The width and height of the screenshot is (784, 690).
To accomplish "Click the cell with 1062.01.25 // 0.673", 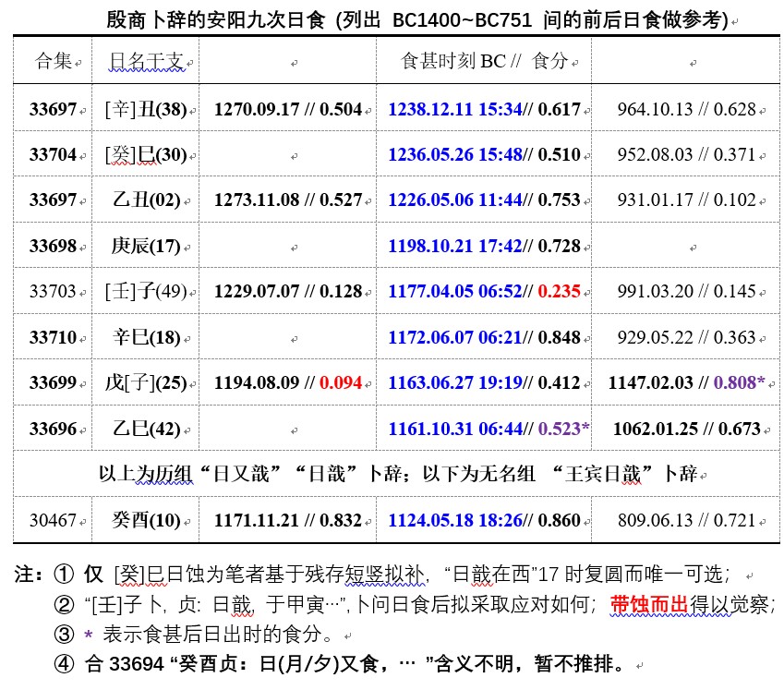I will pyautogui.click(x=686, y=429).
